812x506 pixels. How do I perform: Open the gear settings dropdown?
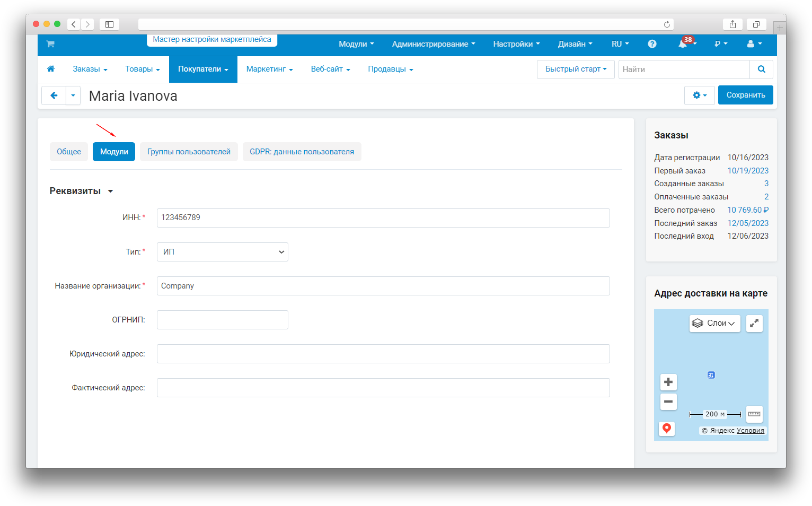click(x=699, y=95)
